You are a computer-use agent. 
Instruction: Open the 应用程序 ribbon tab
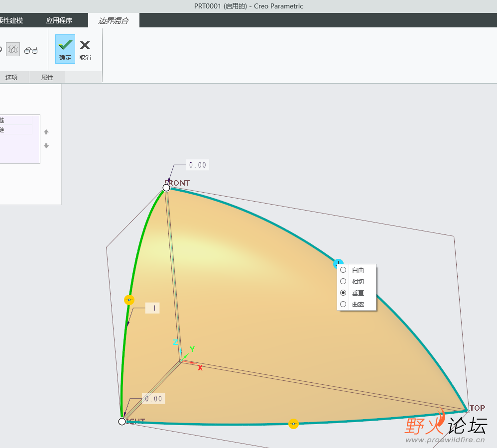[59, 20]
